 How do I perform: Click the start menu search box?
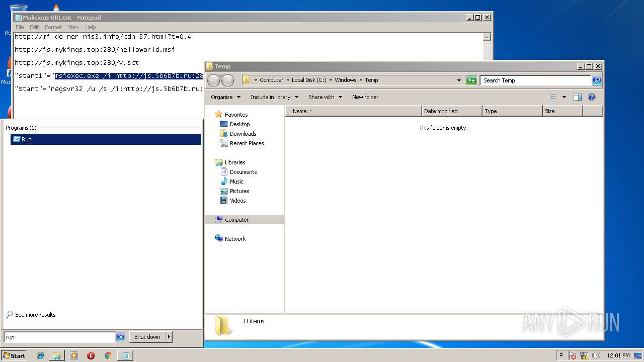coord(59,337)
